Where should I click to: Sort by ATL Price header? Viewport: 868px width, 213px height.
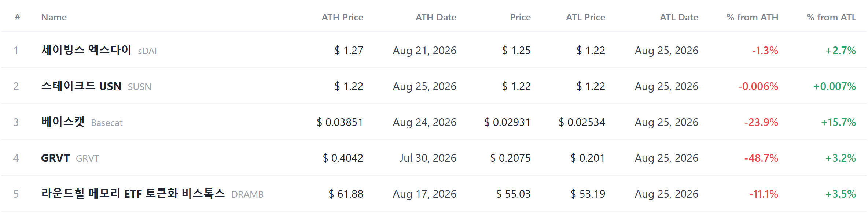pyautogui.click(x=585, y=17)
